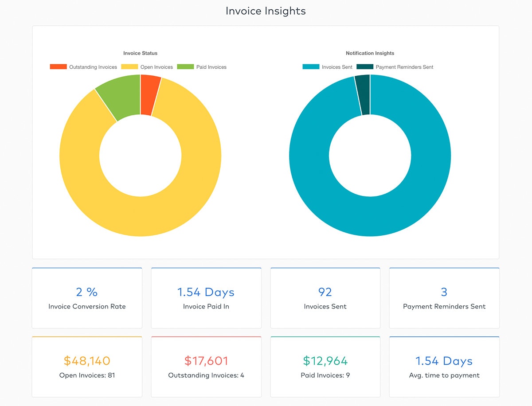The height and width of the screenshot is (406, 532).
Task: Toggle the Invoices Sent legend swatch
Action: (x=311, y=67)
